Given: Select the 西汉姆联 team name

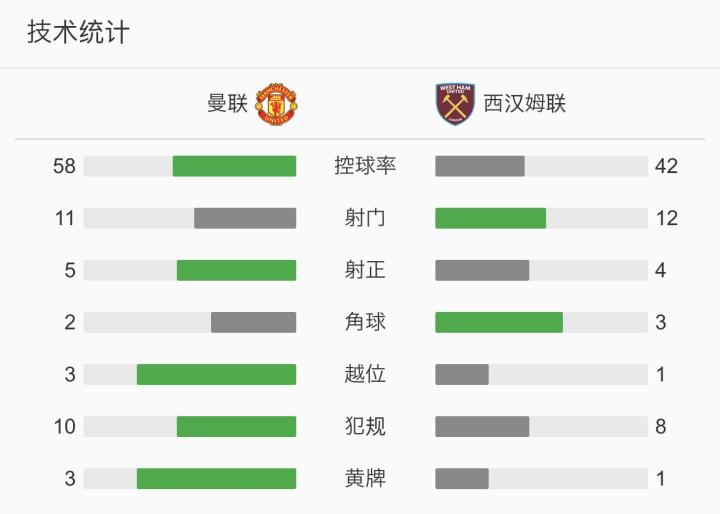Looking at the screenshot, I should pos(525,104).
